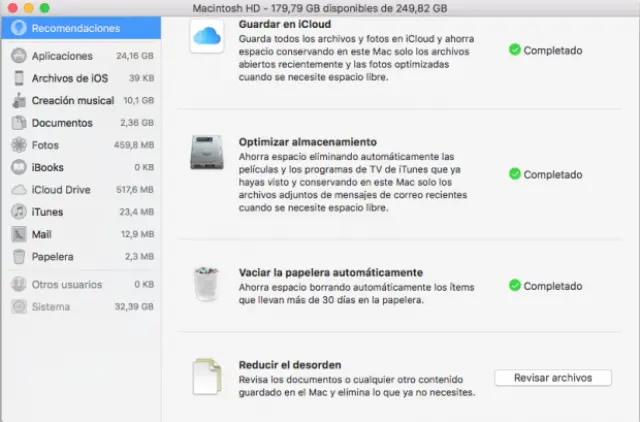The height and width of the screenshot is (422, 640).
Task: Select the Recomendaciones lightbulb icon
Action: click(x=18, y=28)
